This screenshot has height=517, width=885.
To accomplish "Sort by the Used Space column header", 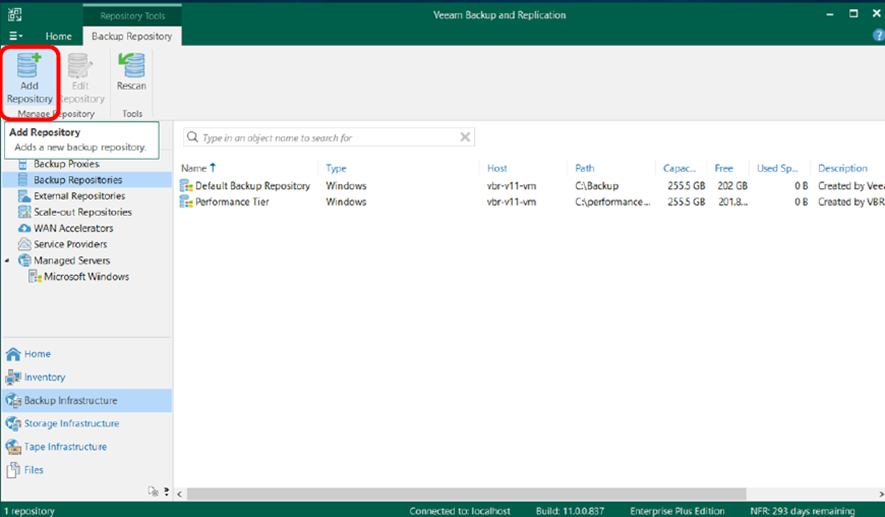I will [777, 168].
